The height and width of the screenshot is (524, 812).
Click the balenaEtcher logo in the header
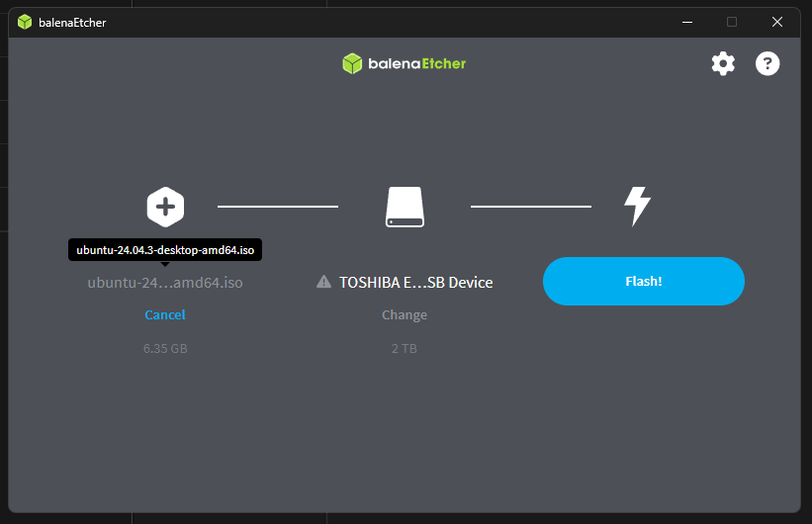[x=404, y=63]
